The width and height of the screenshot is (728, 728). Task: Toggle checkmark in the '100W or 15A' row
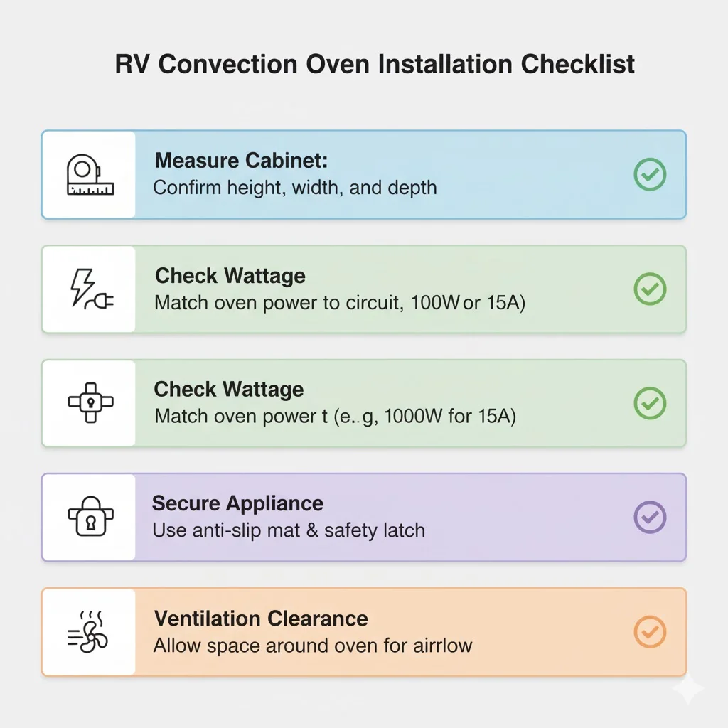pyautogui.click(x=650, y=289)
